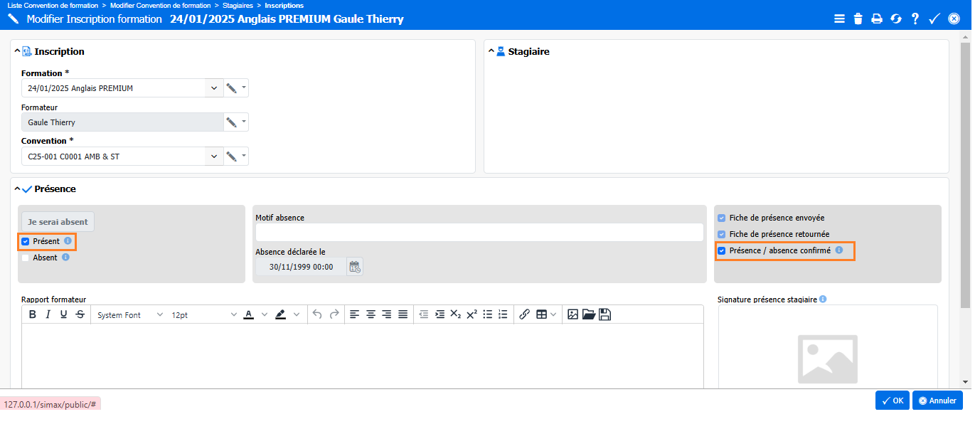Open help via the question mark icon
Screen dimensions: 980x424
point(915,19)
